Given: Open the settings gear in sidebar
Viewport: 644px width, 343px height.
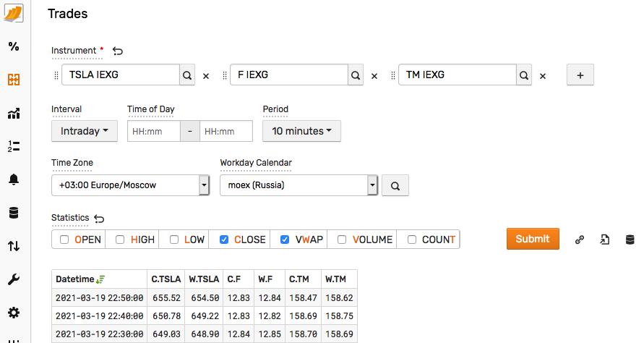Looking at the screenshot, I should [x=14, y=313].
